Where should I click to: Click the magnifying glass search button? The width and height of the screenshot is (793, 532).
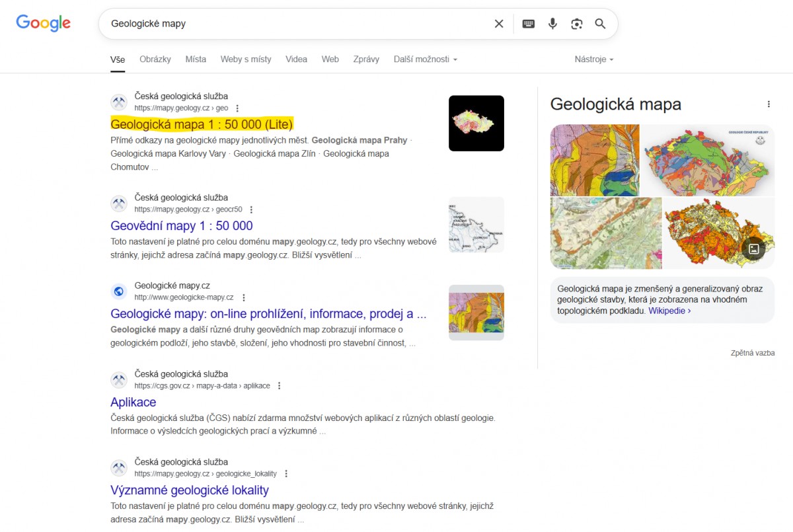point(600,24)
